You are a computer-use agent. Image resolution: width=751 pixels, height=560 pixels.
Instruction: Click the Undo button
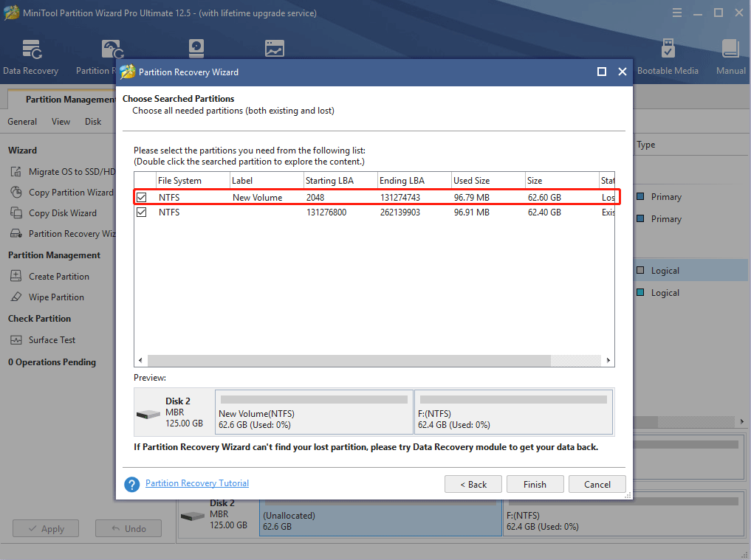tap(128, 528)
